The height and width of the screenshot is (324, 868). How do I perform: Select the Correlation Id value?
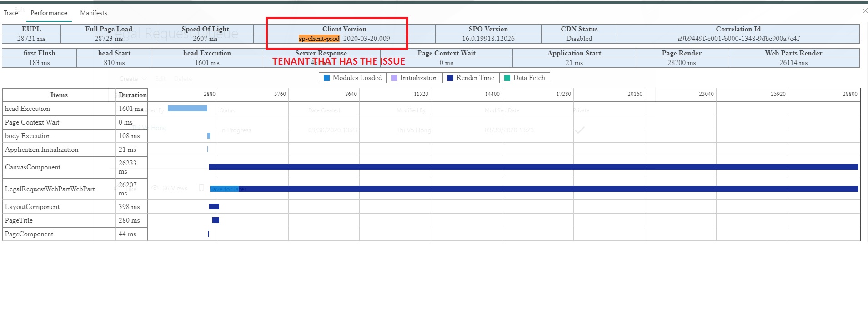pyautogui.click(x=738, y=39)
